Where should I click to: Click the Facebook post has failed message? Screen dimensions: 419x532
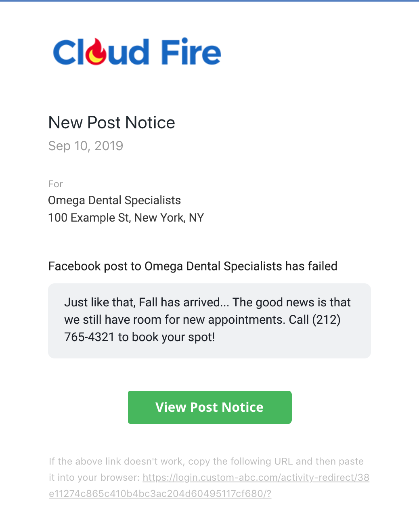click(x=193, y=266)
